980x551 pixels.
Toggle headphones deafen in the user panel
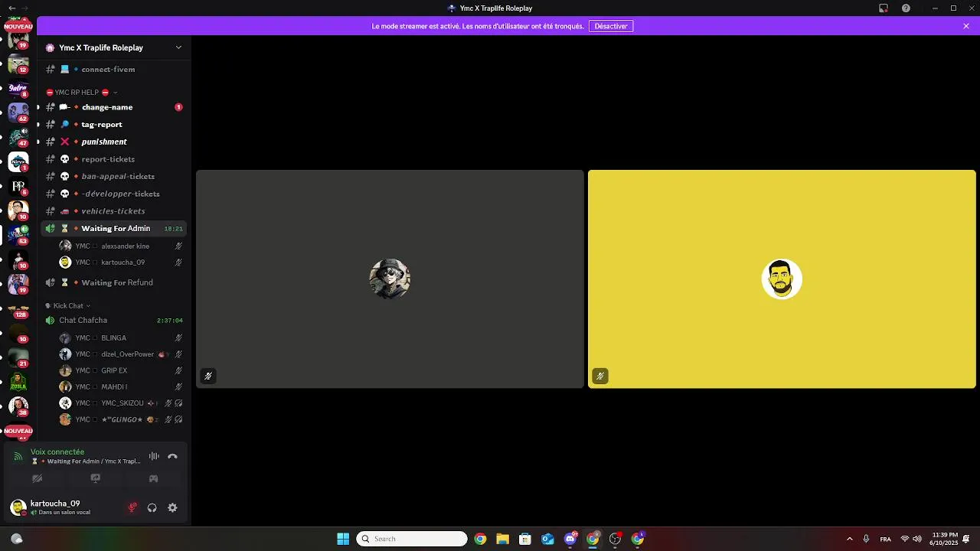click(152, 507)
